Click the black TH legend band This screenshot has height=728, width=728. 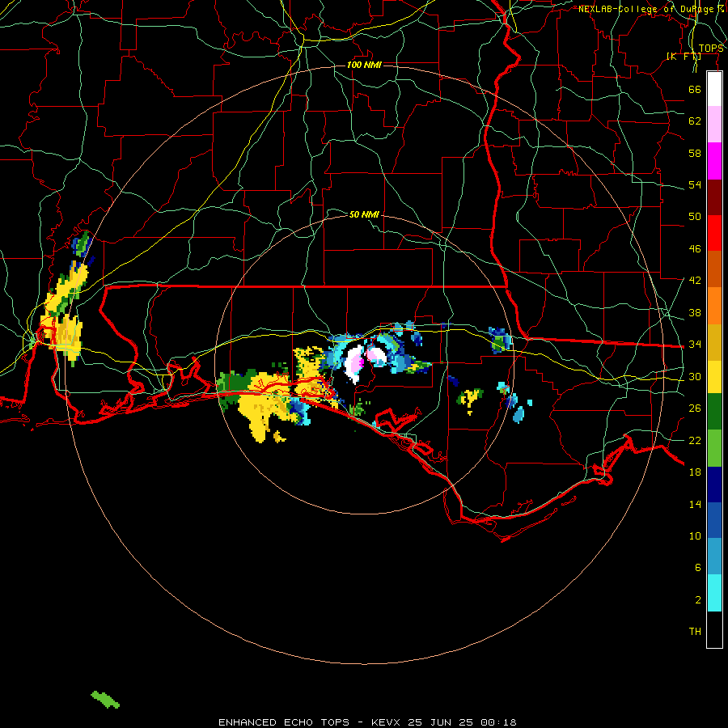(x=714, y=629)
